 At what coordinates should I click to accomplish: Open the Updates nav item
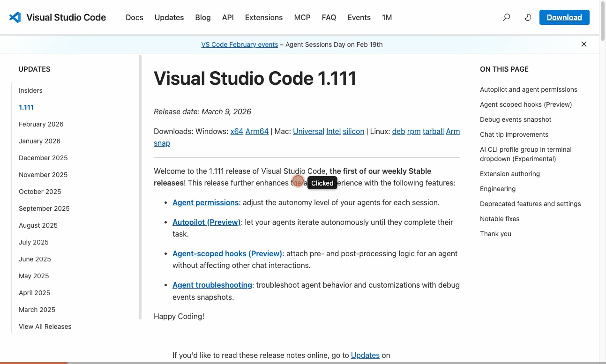tap(169, 17)
